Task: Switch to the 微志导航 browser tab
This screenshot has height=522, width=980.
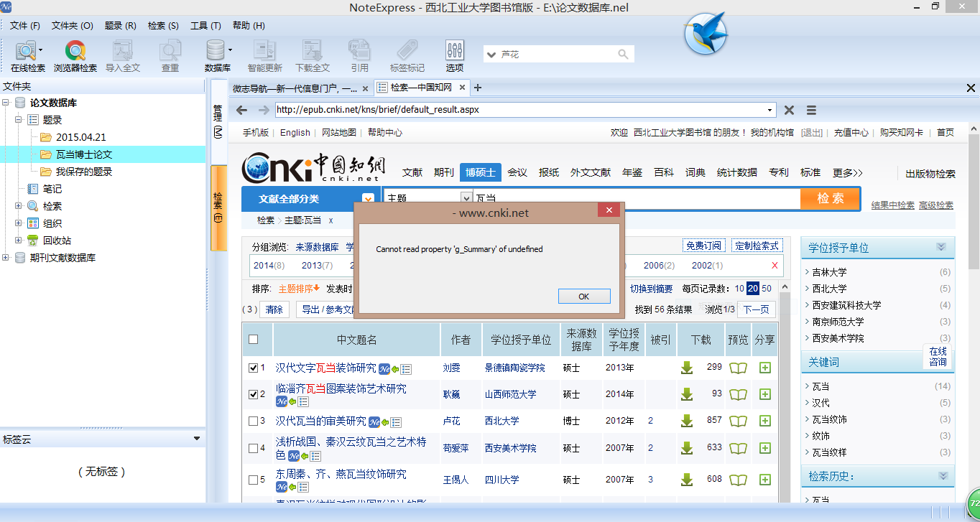Action: 295,88
